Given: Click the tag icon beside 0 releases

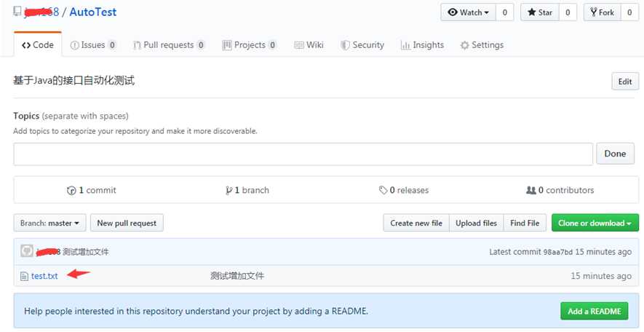Looking at the screenshot, I should (383, 190).
